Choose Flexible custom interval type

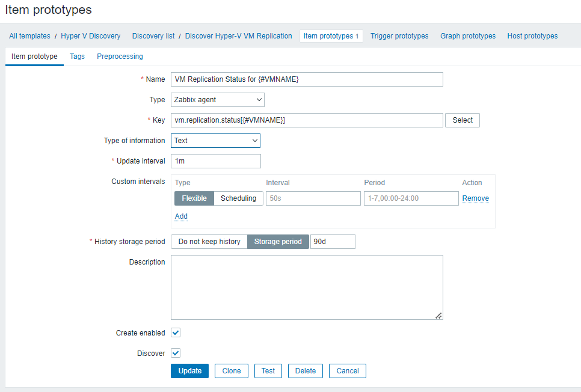(x=194, y=198)
